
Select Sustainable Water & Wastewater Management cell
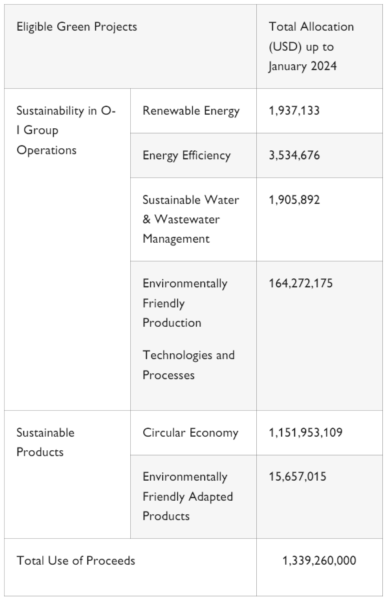coord(193,219)
